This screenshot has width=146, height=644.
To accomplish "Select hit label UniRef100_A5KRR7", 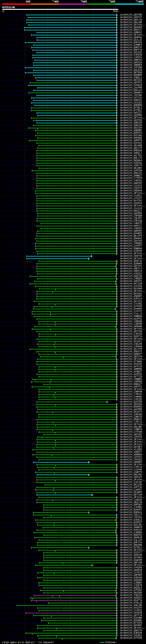I will click(131, 296).
